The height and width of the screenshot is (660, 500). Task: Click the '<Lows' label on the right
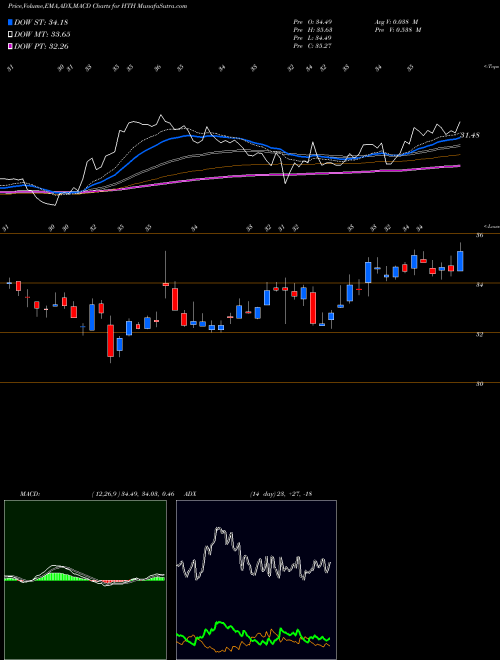coord(491,226)
